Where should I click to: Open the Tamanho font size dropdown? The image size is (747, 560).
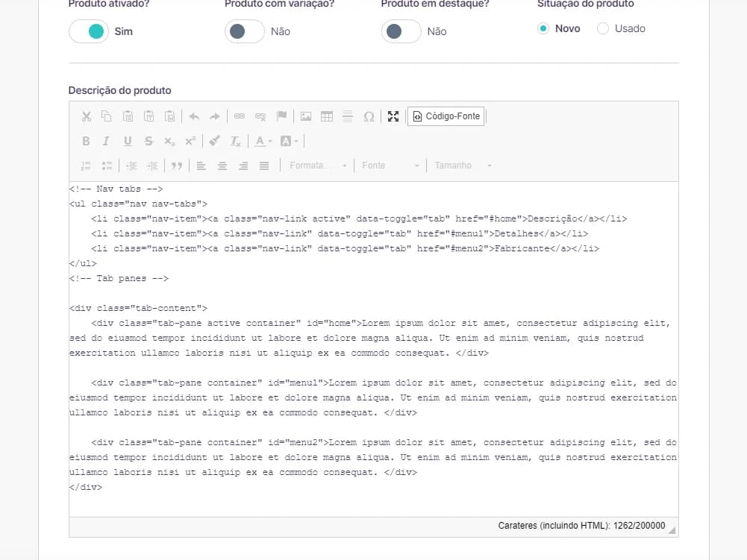[x=463, y=166]
